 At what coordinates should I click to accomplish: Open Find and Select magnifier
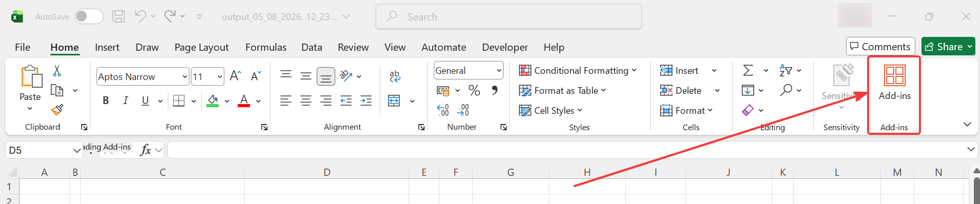tap(790, 90)
